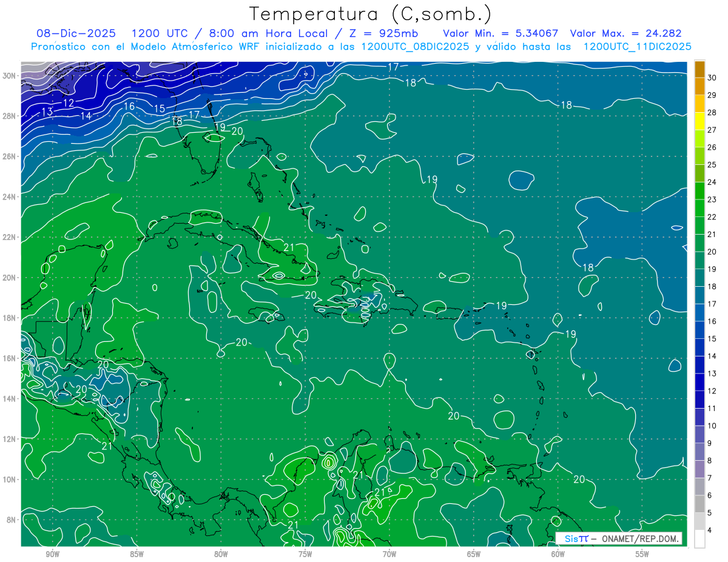This screenshot has height=562, width=728.
Task: Click the "1200UTC_08DIC2025" initialization timestamp
Action: [415, 47]
